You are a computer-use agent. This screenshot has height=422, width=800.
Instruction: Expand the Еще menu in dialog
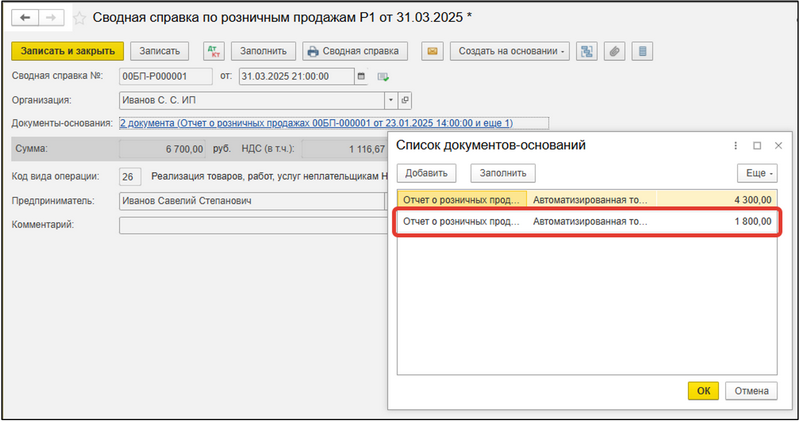coord(758,173)
